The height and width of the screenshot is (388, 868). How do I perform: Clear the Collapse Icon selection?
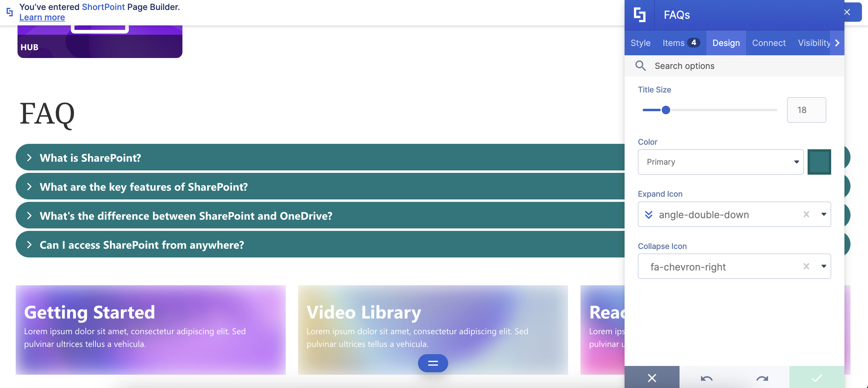coord(806,266)
